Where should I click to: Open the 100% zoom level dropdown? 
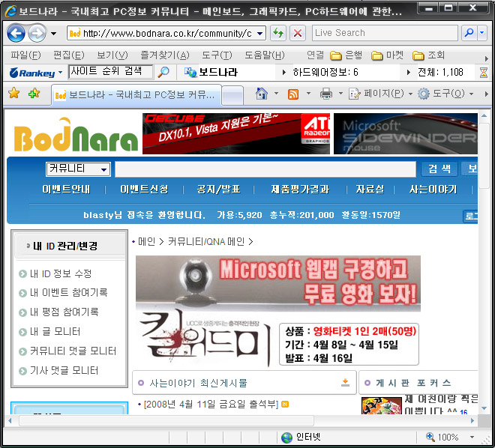click(472, 437)
